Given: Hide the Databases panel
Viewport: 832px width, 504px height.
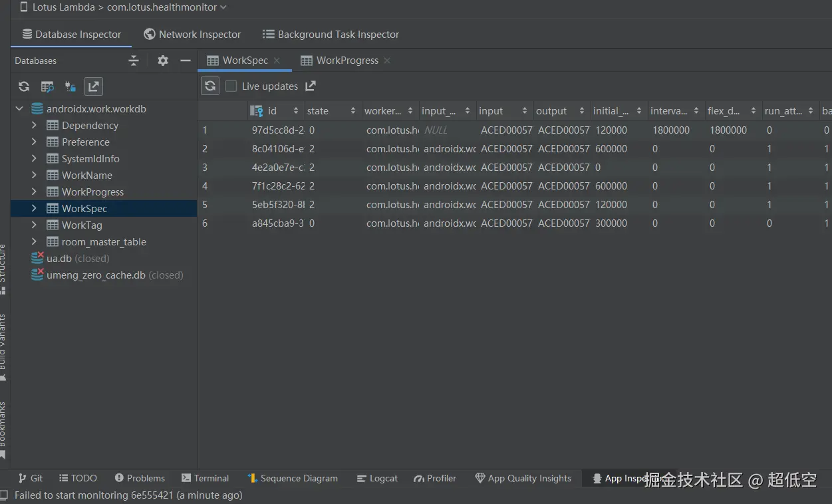Looking at the screenshot, I should click(x=186, y=61).
